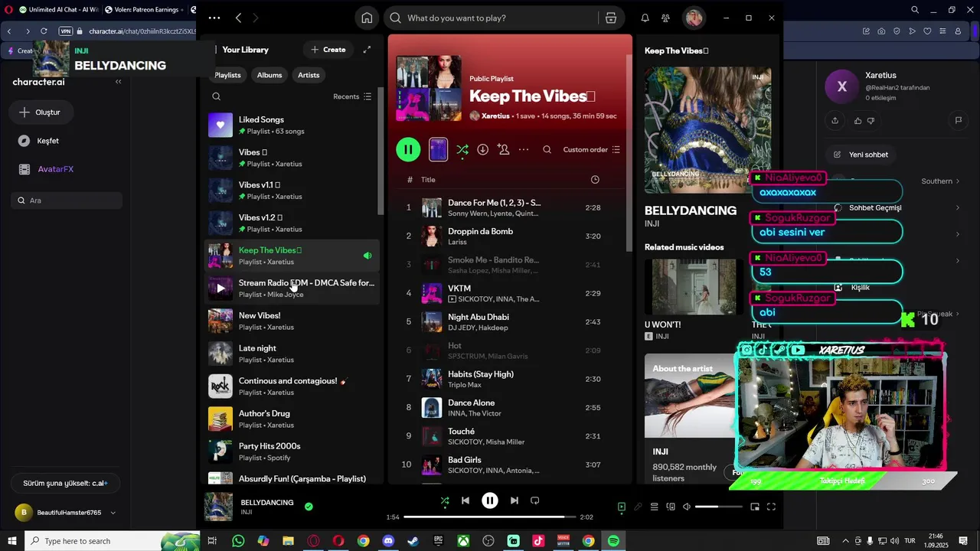This screenshot has width=980, height=551.
Task: Like the character with thumbs up icon
Action: click(x=857, y=120)
